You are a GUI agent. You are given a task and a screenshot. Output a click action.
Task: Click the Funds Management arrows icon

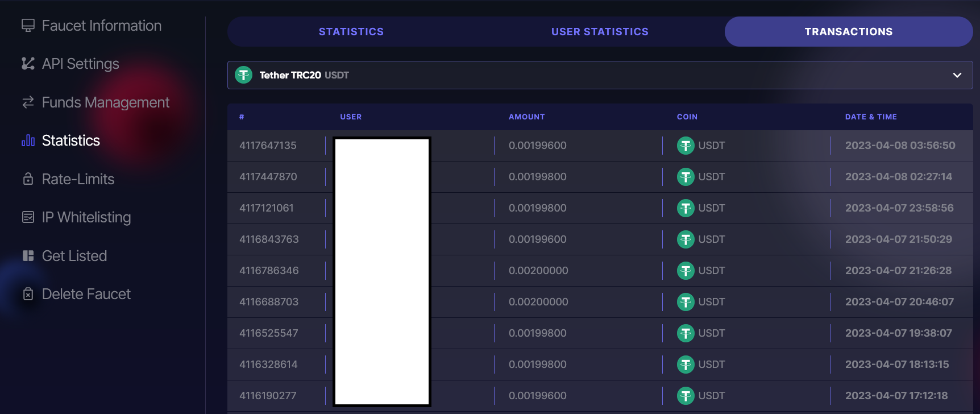[x=28, y=102]
